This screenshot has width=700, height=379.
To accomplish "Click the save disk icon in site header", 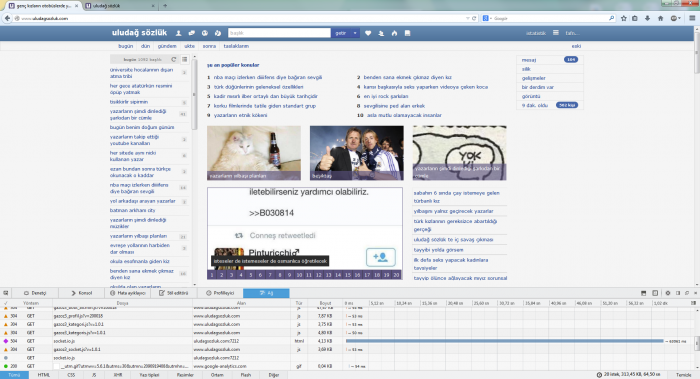I will click(x=407, y=33).
